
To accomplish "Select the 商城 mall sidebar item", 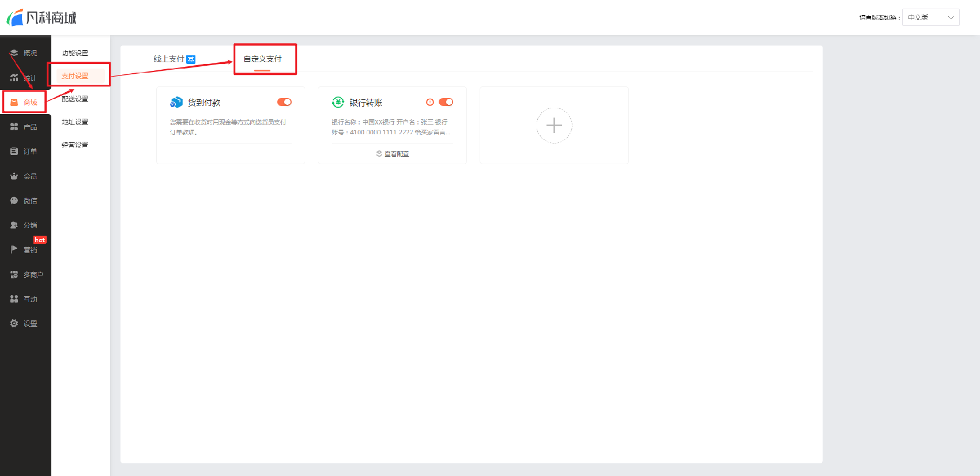I will [x=25, y=103].
